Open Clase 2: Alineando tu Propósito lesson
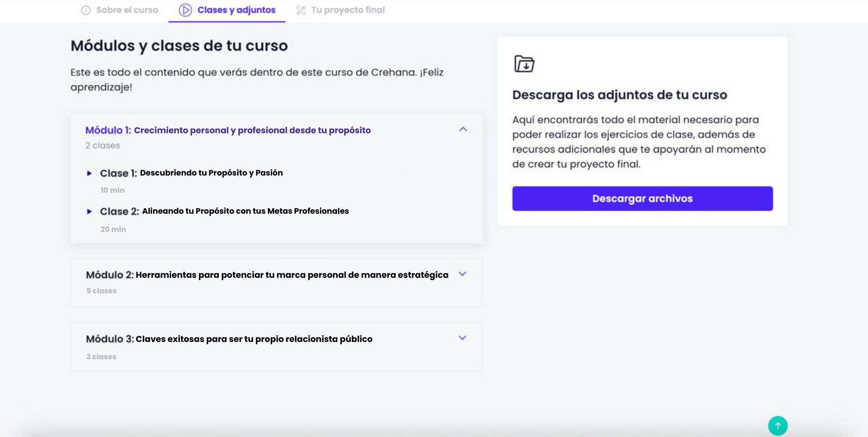The height and width of the screenshot is (437, 868). click(x=245, y=211)
